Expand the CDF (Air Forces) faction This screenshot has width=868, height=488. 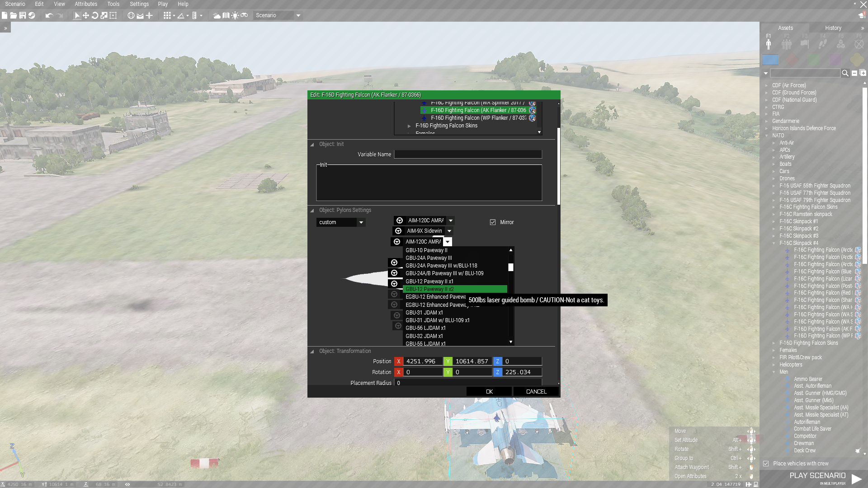[766, 85]
